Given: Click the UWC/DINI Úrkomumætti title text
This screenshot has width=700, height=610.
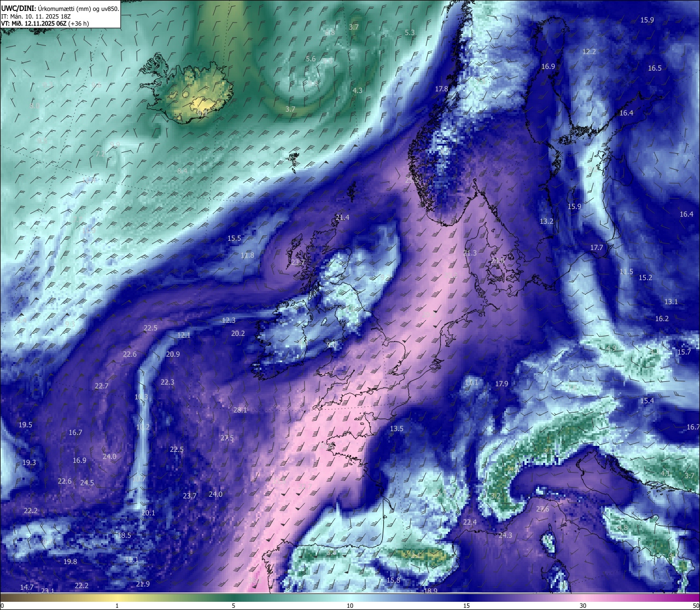Looking at the screenshot, I should click(x=60, y=9).
